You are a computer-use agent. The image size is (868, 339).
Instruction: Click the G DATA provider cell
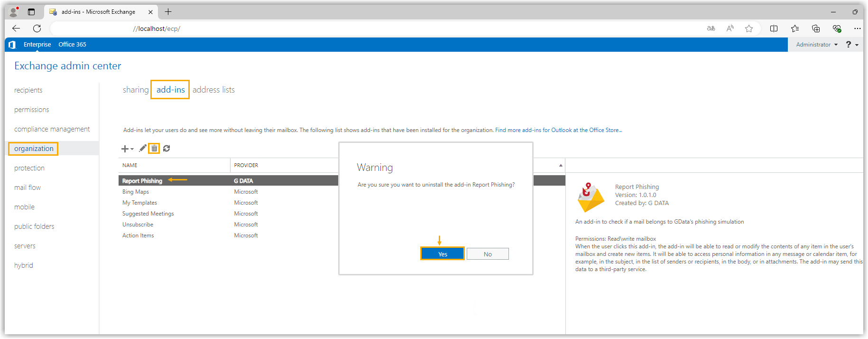[x=243, y=181]
